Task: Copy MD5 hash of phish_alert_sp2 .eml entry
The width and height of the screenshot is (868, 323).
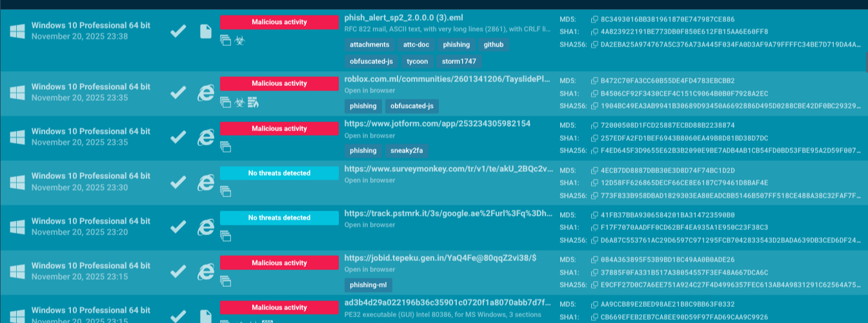Action: click(594, 19)
